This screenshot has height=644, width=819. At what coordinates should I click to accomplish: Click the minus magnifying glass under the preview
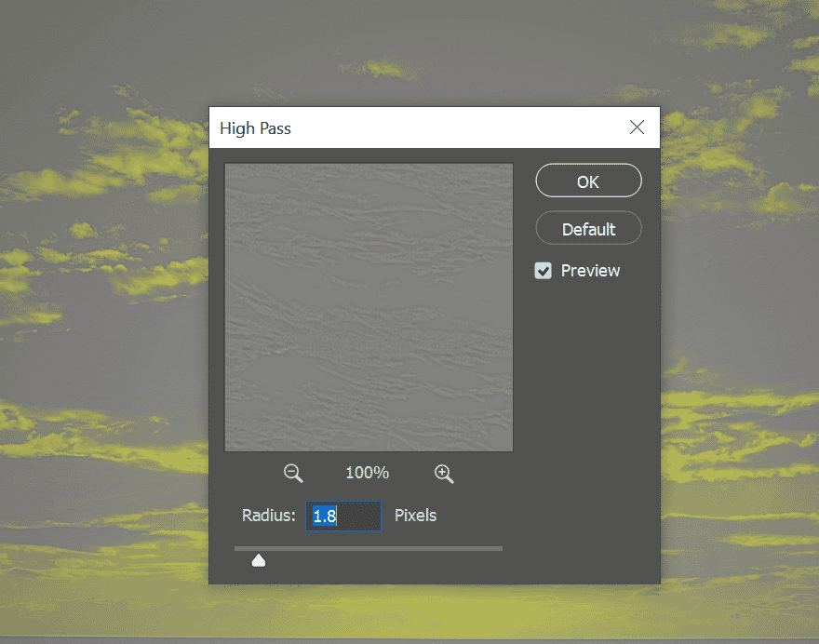293,473
